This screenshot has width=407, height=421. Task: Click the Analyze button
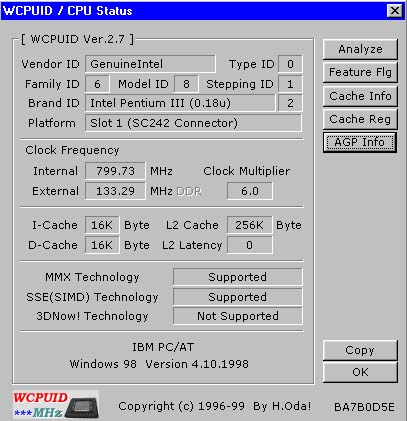[360, 49]
